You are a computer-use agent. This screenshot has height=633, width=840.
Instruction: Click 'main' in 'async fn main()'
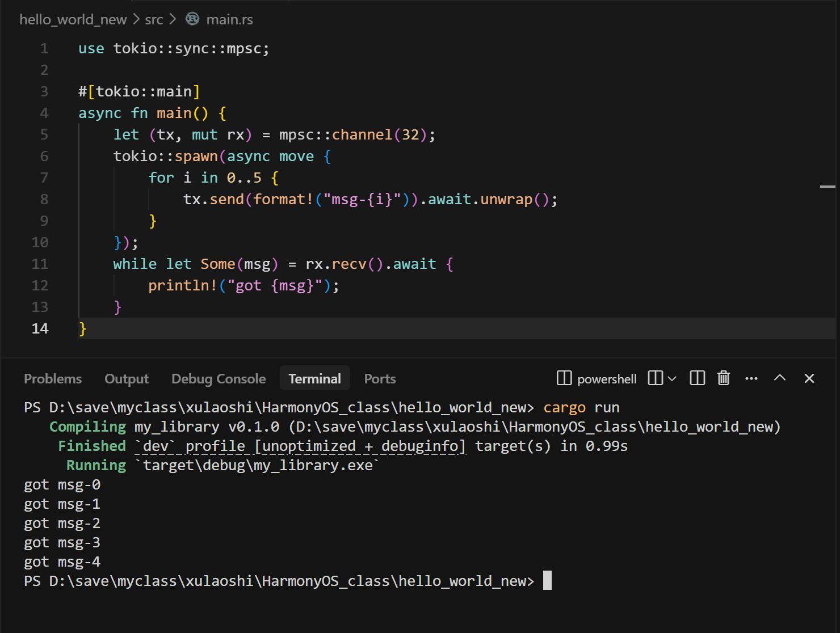tap(174, 113)
